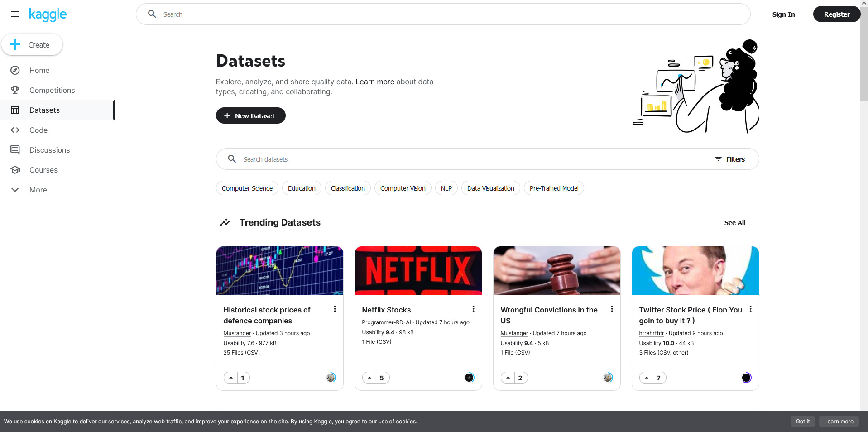Upvote the Historical stock prices dataset
The image size is (868, 432).
coord(231,378)
